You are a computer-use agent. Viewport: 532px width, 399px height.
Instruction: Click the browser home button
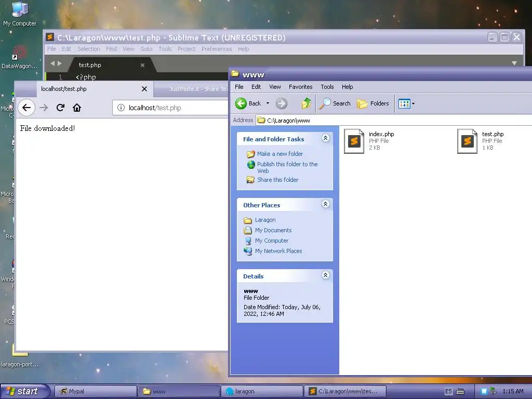pos(77,108)
